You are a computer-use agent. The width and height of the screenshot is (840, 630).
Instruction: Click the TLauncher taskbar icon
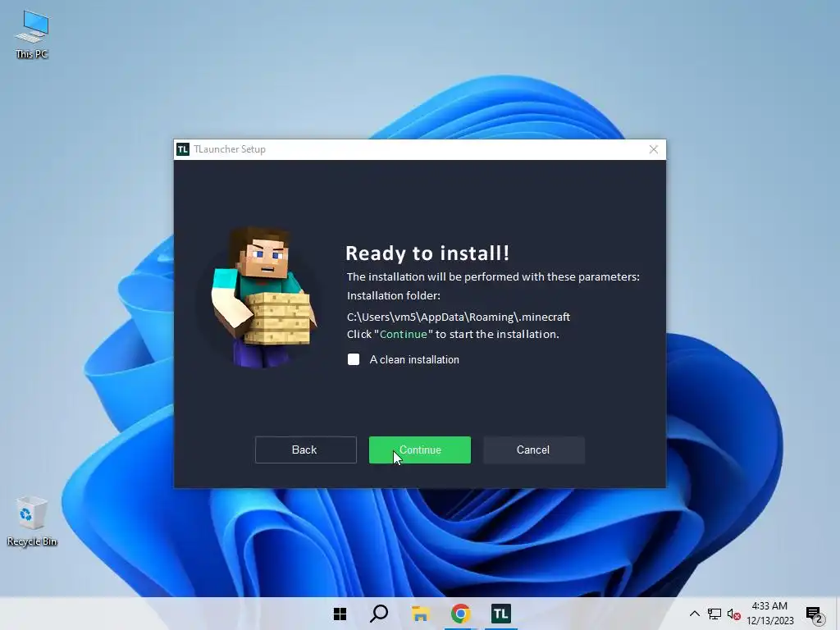(501, 614)
